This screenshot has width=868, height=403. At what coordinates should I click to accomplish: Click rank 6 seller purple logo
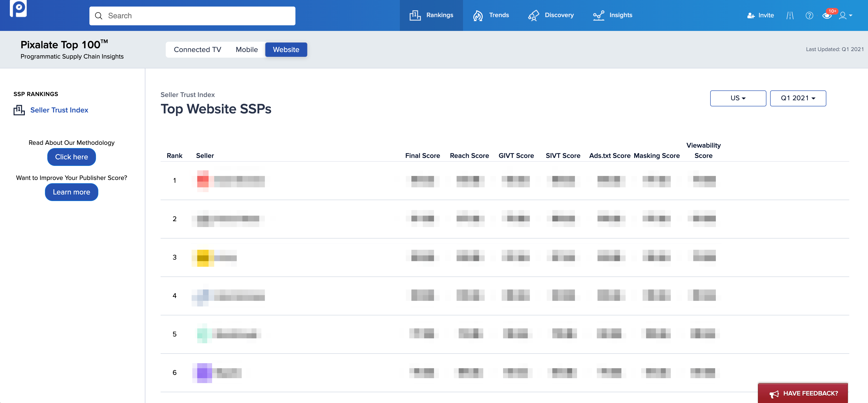point(202,373)
